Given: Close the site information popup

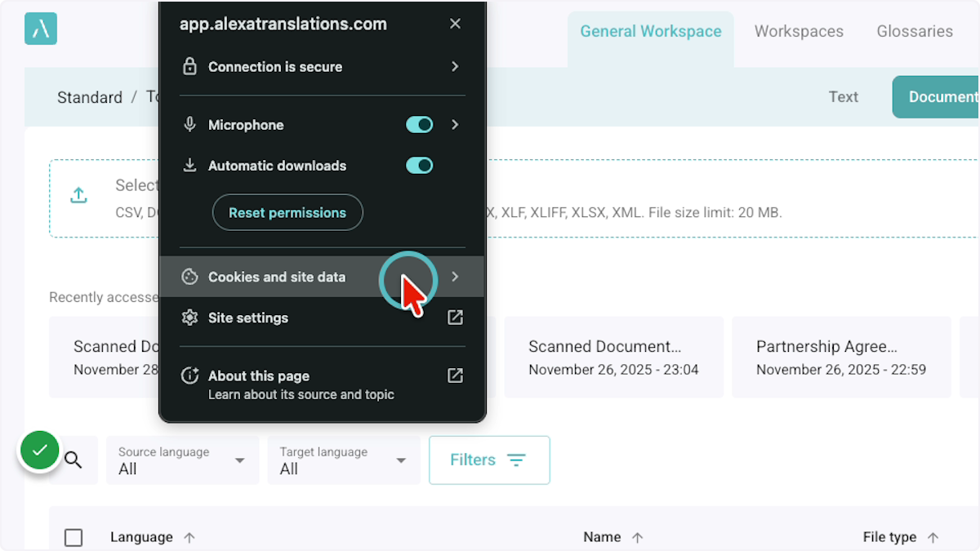Looking at the screenshot, I should 455,24.
